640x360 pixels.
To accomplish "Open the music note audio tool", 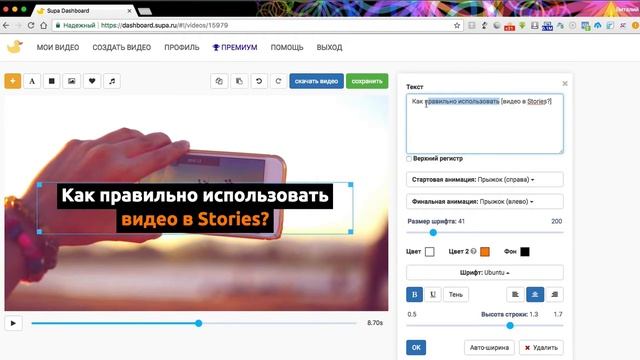I will [112, 81].
